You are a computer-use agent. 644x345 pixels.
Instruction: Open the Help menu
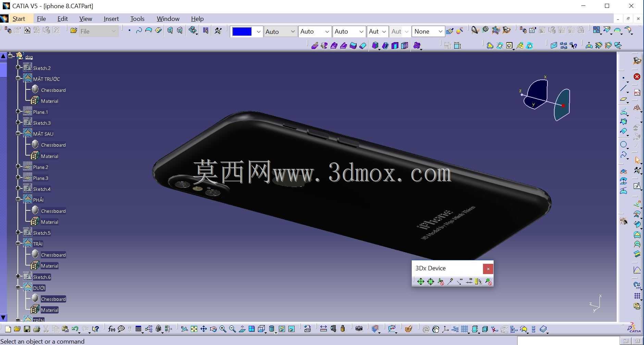197,19
